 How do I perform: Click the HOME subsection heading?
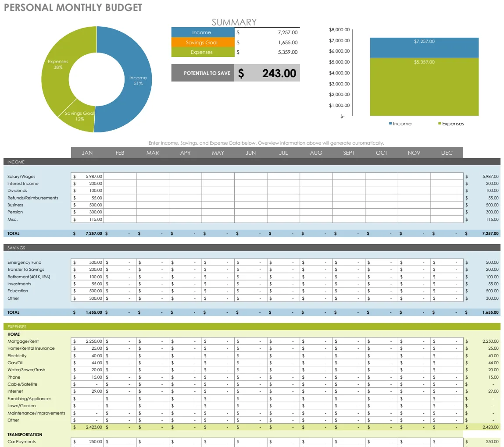coord(14,334)
